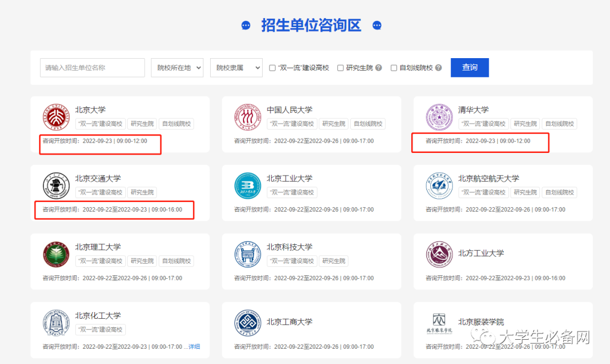Click 中国人民大学's 咨询开放时间 line
The height and width of the screenshot is (364, 610).
[304, 141]
